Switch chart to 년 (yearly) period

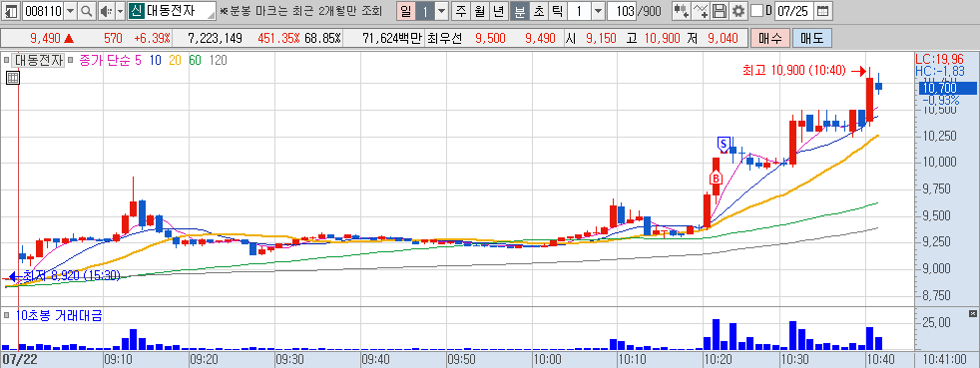[x=498, y=11]
